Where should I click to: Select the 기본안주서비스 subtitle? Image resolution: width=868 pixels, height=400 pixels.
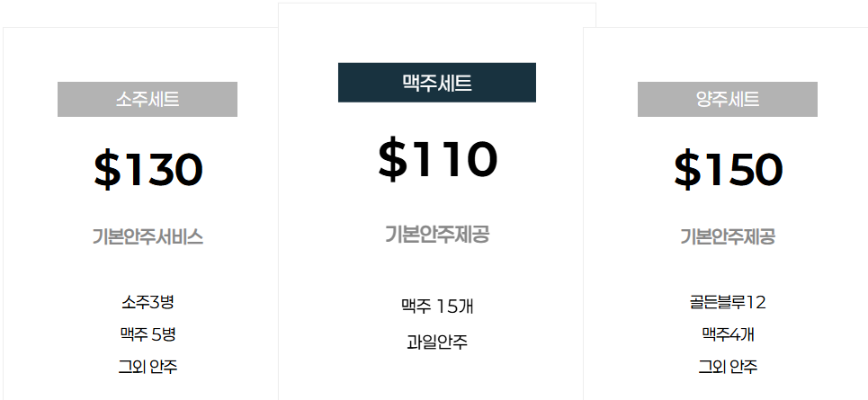point(148,237)
